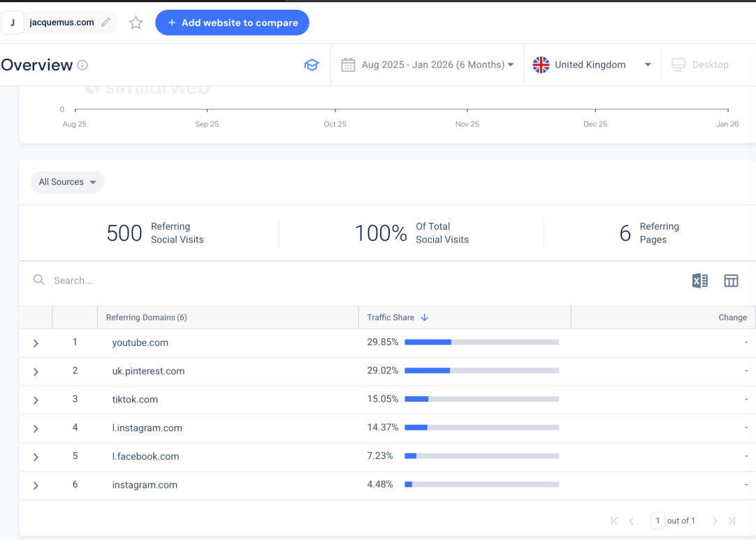
Task: Open the United Kingdom country dropdown
Action: tap(592, 65)
